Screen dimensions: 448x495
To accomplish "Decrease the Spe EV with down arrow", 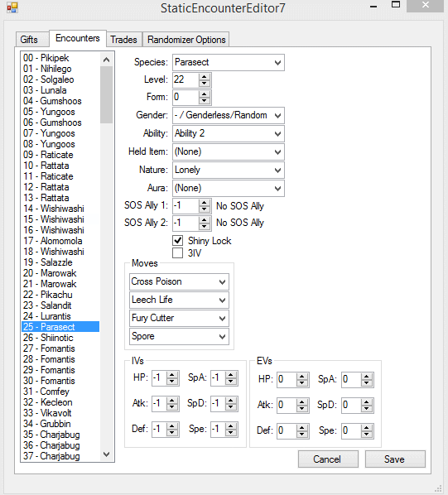I will click(367, 435).
